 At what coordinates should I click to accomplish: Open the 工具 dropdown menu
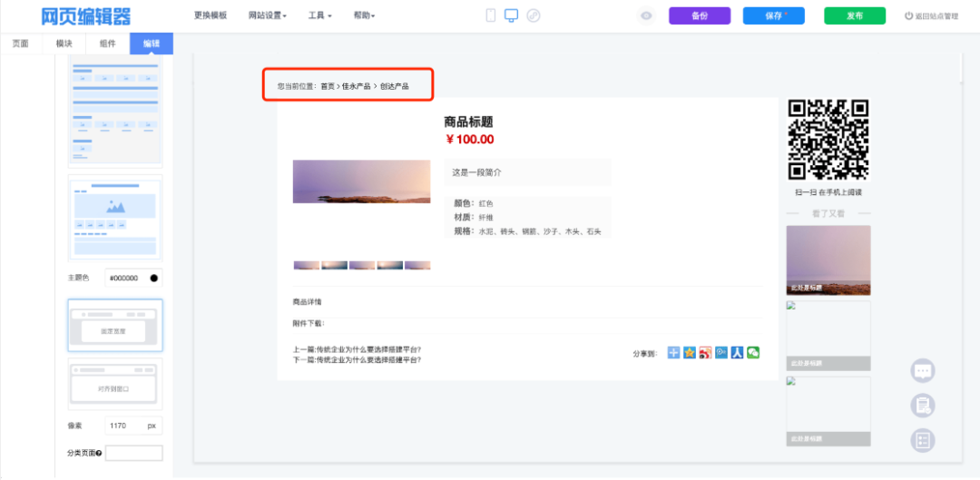pyautogui.click(x=319, y=15)
